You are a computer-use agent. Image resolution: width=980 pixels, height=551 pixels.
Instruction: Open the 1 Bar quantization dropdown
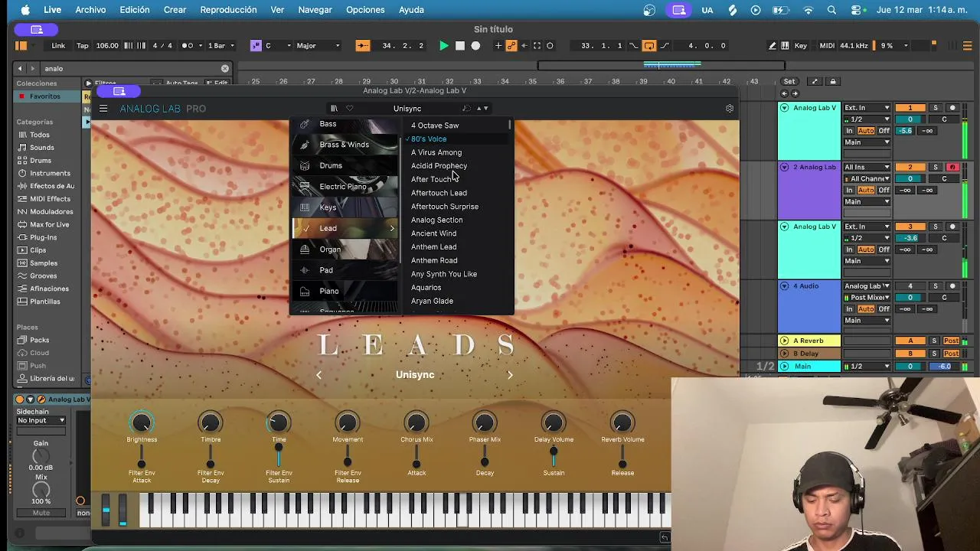point(222,46)
